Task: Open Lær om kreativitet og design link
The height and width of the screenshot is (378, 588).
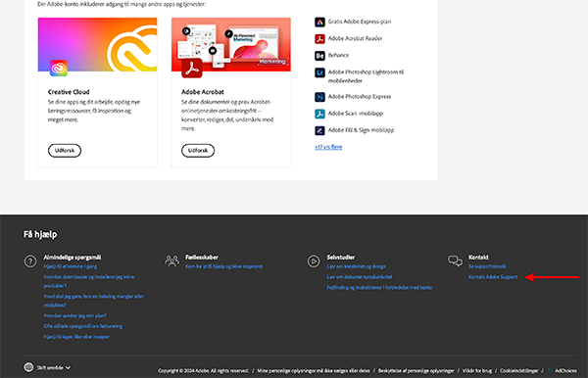Action: [357, 266]
